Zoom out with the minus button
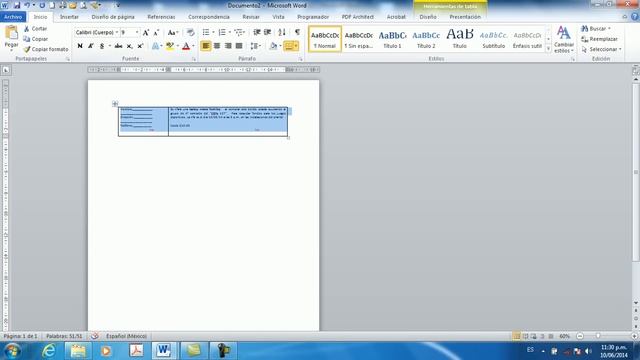The height and width of the screenshot is (360, 640). click(x=580, y=336)
